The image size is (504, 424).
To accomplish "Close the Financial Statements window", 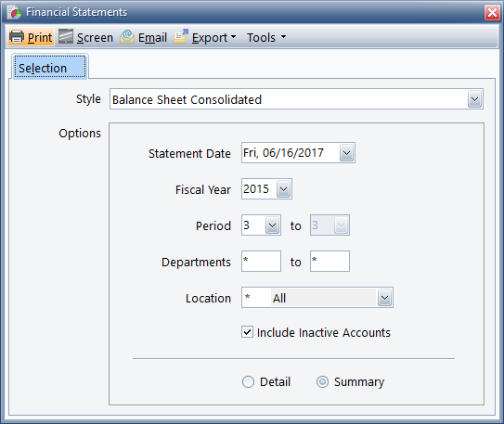I will [x=492, y=13].
